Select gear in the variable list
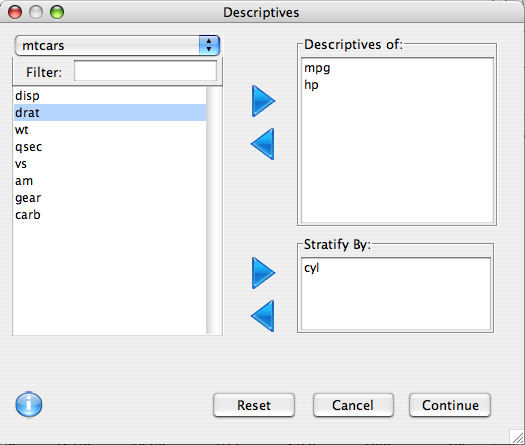Viewport: 525px width, 445px height. [110, 198]
